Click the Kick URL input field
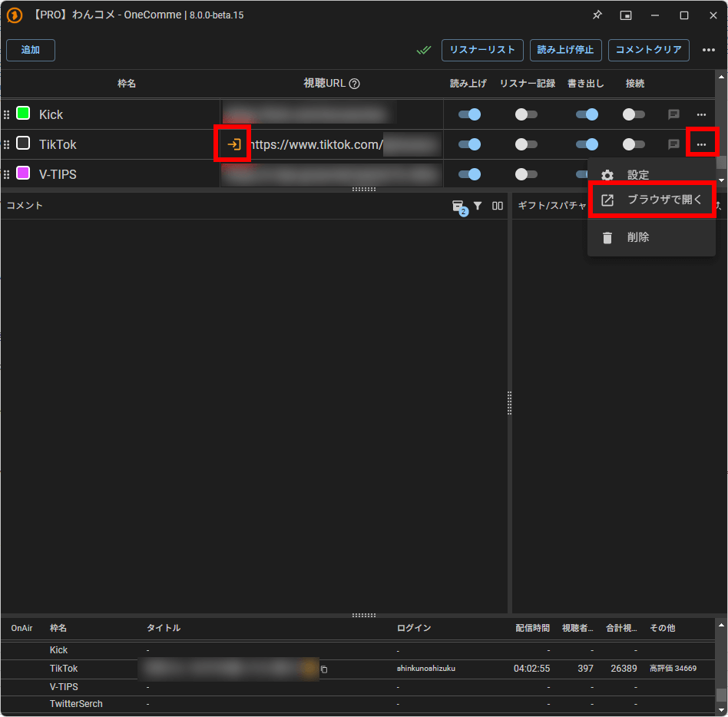 tap(332, 114)
